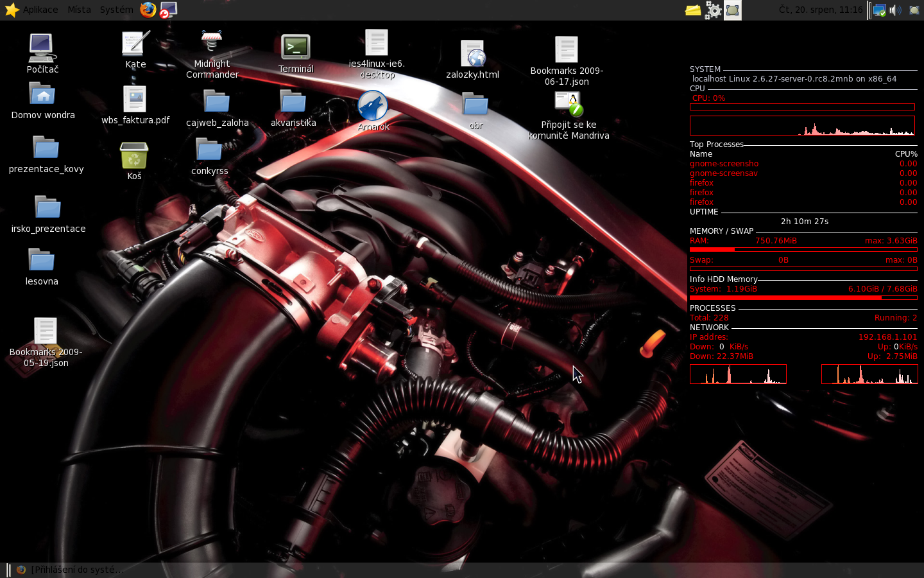Click the network download graph
The width and height of the screenshot is (924, 578).
pos(738,374)
